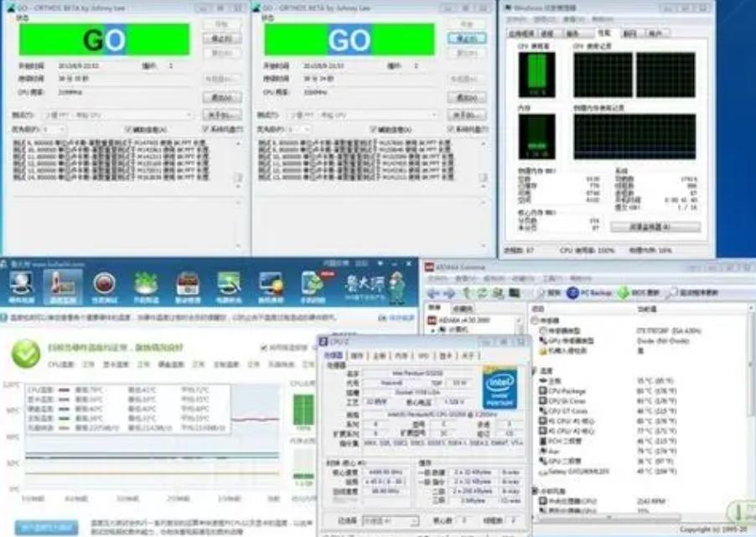756x537 pixels.
Task: Click BIOS update green arrow in AIDA64 toolbar
Action: [639, 292]
